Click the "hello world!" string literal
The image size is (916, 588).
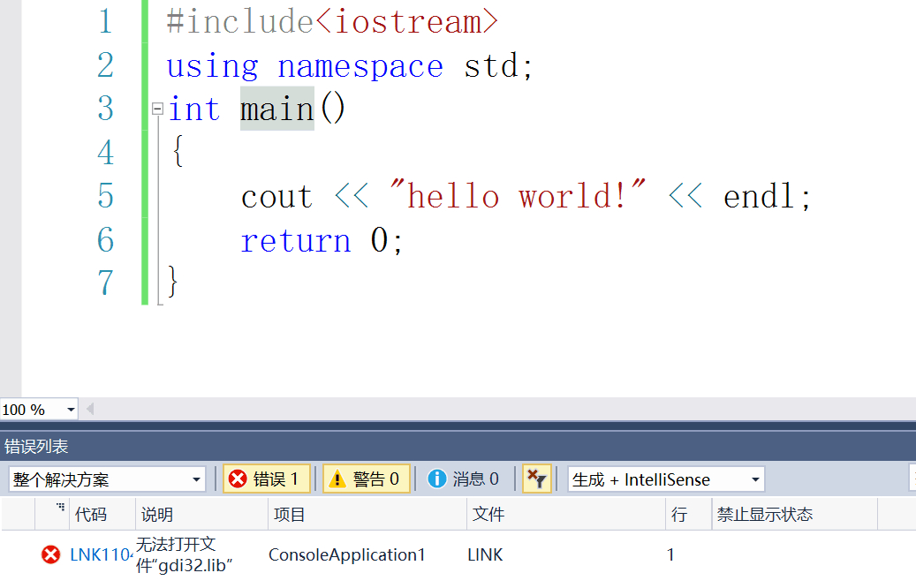[519, 194]
